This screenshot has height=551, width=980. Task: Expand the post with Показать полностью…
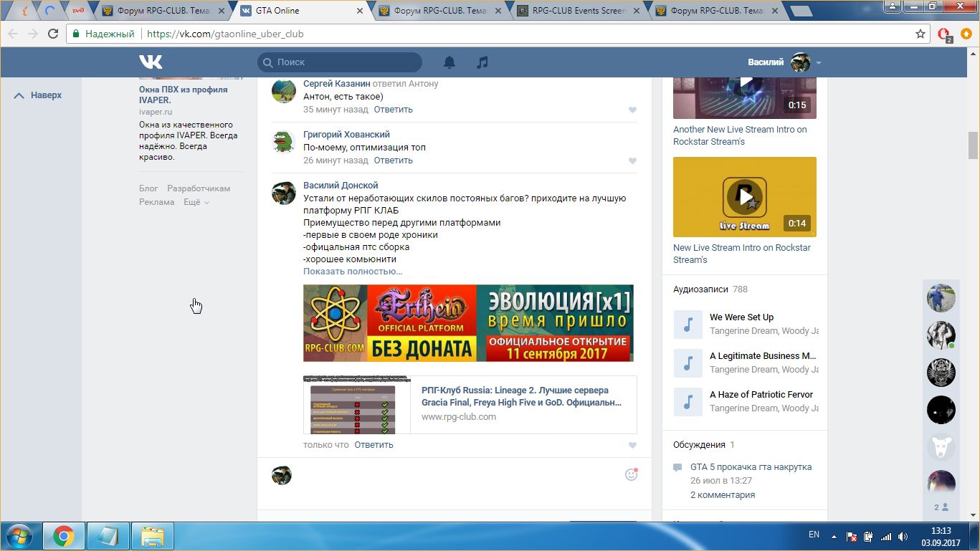point(353,272)
